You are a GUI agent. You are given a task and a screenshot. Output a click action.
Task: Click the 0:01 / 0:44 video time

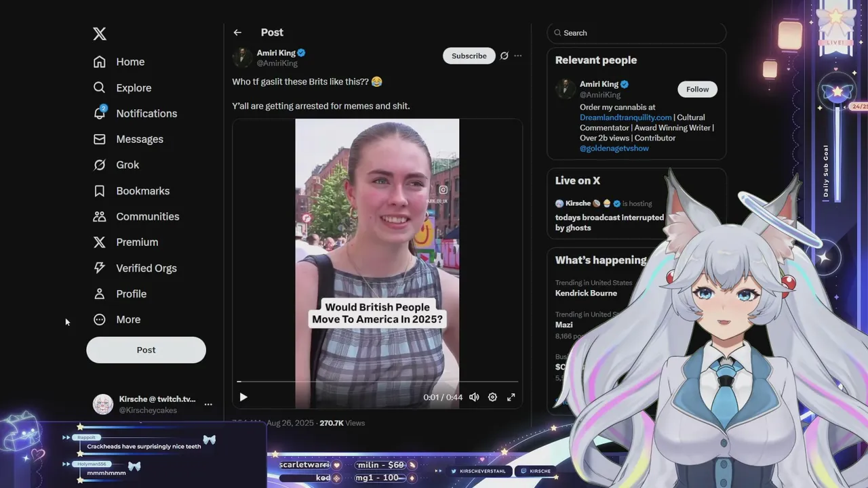(x=443, y=397)
